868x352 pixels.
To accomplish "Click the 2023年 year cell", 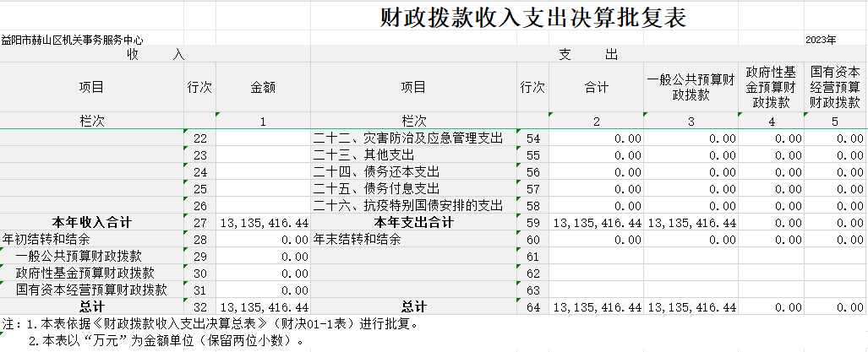I will [820, 40].
